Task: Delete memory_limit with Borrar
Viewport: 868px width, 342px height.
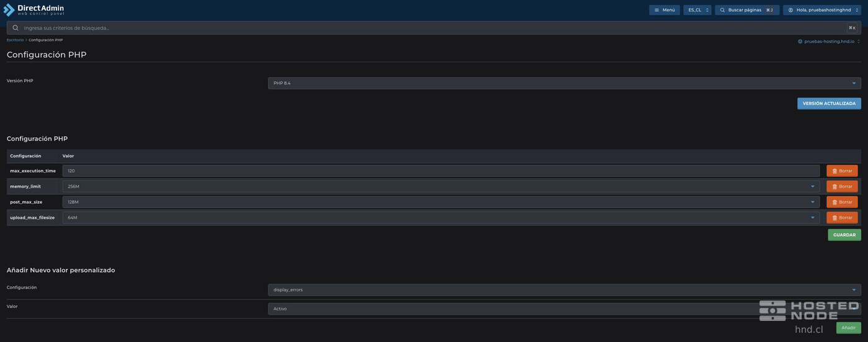Action: (x=842, y=186)
